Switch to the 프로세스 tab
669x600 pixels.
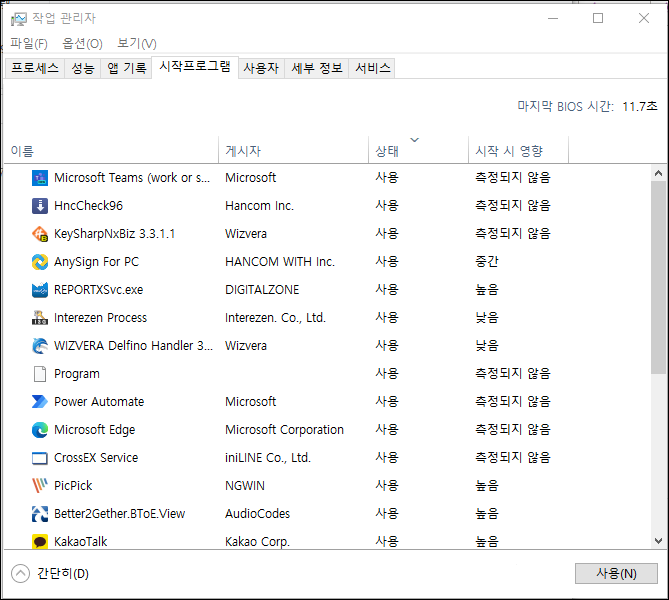click(x=35, y=68)
